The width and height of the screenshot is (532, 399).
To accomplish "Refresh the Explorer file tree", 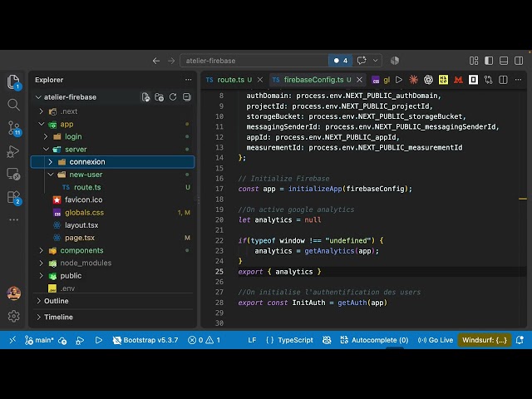I will 173,97.
